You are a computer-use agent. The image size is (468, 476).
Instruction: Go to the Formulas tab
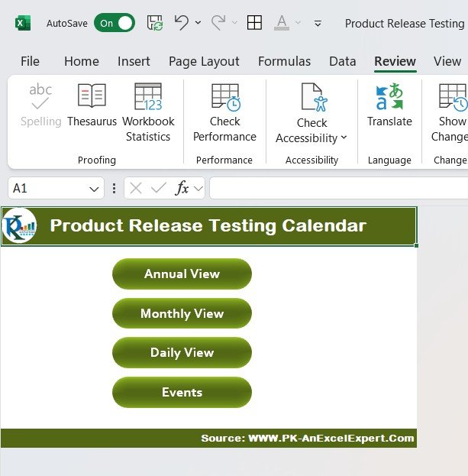pos(285,61)
